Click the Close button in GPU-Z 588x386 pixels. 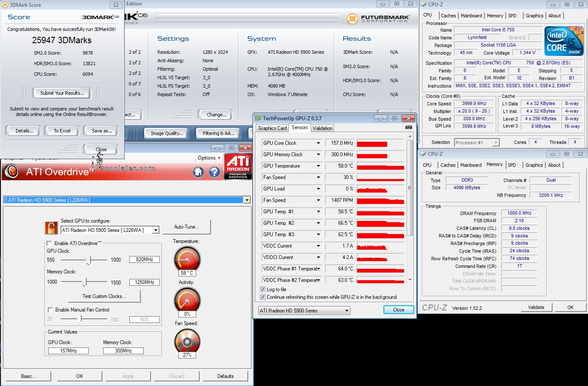point(399,310)
